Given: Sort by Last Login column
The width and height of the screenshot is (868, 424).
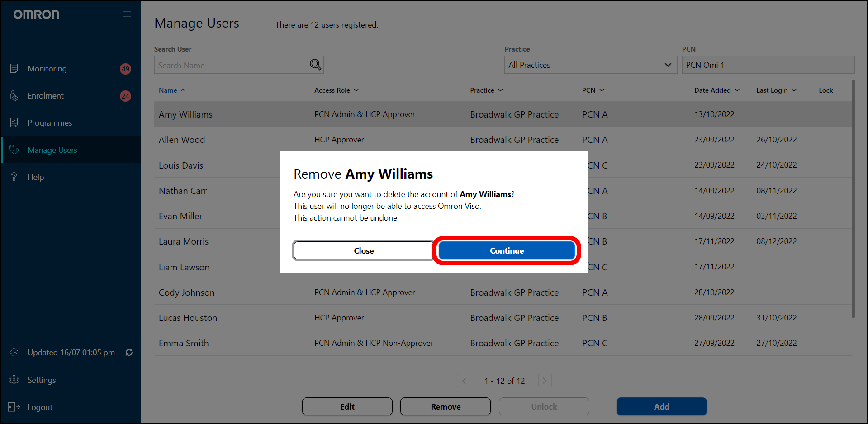Looking at the screenshot, I should pos(776,90).
